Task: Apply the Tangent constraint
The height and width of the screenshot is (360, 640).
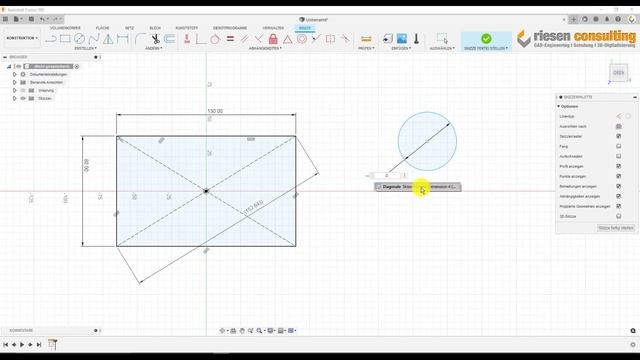Action: point(215,39)
